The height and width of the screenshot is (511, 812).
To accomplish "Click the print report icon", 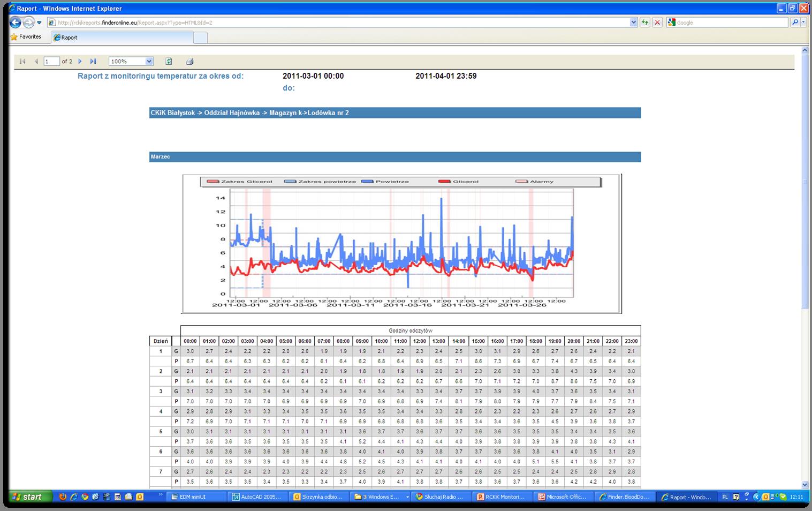I will [x=189, y=61].
